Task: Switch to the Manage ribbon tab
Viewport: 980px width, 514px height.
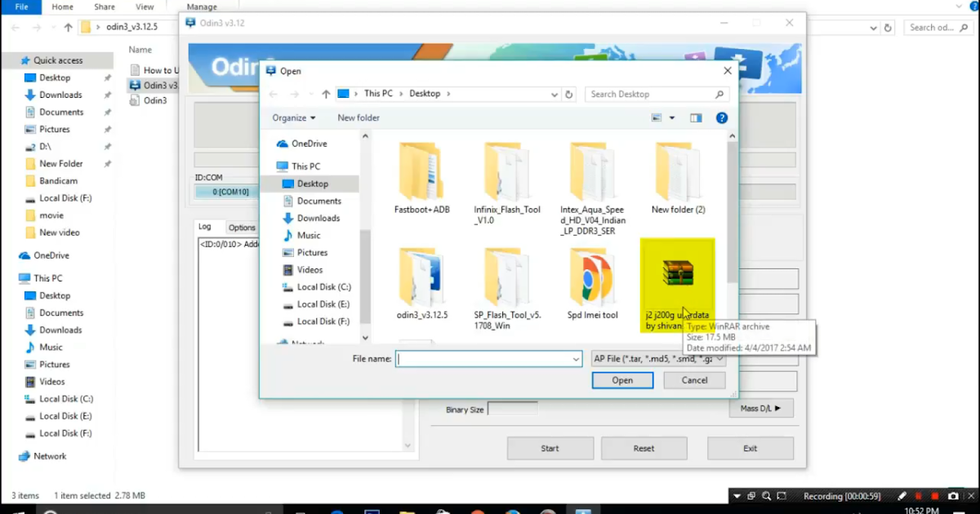Action: pos(202,7)
